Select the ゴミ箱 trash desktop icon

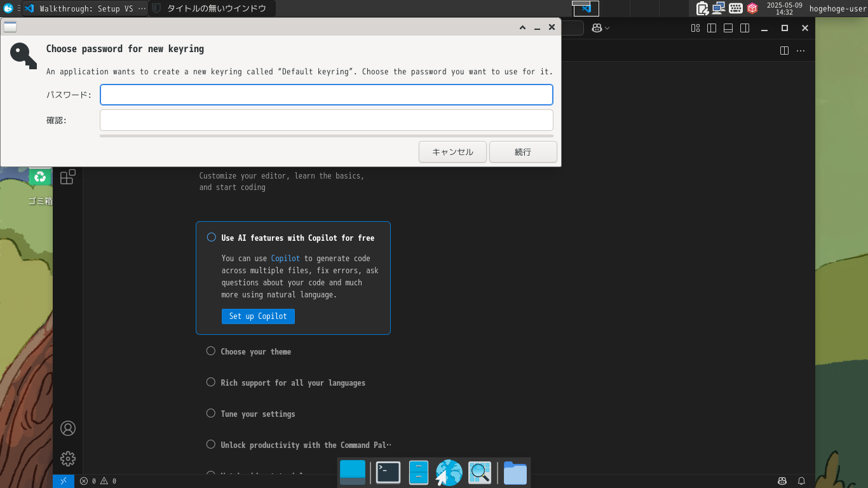(40, 186)
